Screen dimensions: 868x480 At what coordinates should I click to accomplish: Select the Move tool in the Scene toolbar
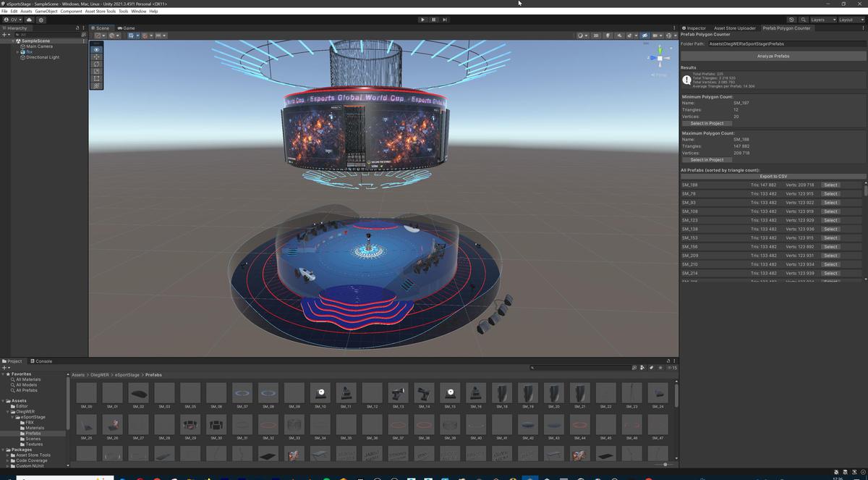(x=96, y=57)
